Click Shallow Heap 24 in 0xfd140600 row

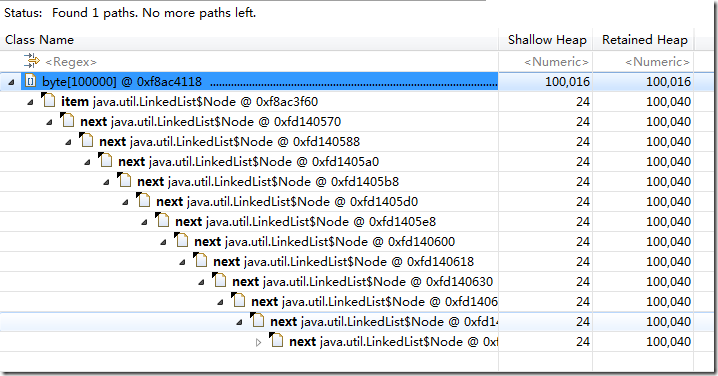click(x=583, y=242)
